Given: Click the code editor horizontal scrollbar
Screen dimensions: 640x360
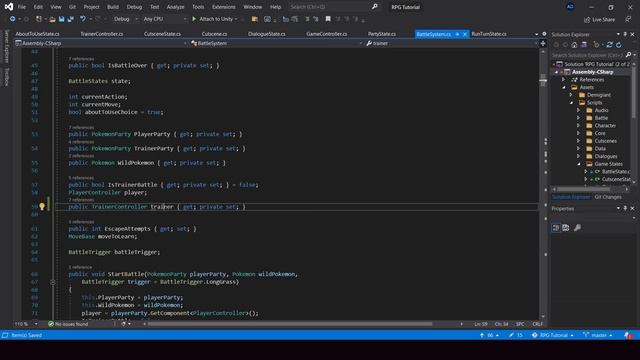Looking at the screenshot, I should point(290,324).
